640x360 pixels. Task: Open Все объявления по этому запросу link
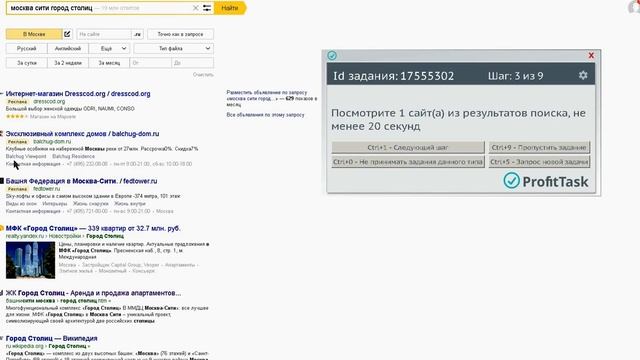[x=265, y=115]
